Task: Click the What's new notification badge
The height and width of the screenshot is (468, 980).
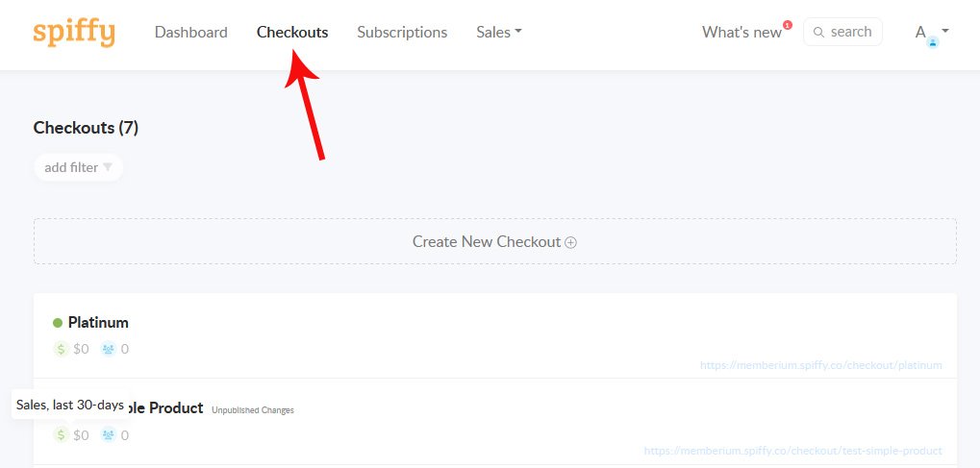Action: click(788, 25)
